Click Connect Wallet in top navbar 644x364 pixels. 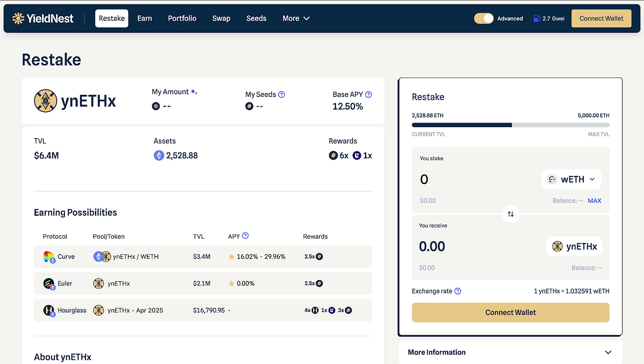pyautogui.click(x=602, y=19)
